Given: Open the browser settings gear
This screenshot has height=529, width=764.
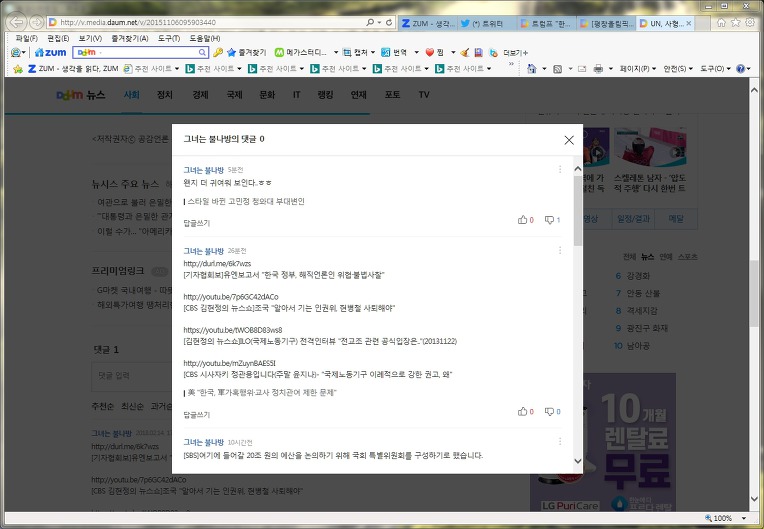Looking at the screenshot, I should point(750,22).
